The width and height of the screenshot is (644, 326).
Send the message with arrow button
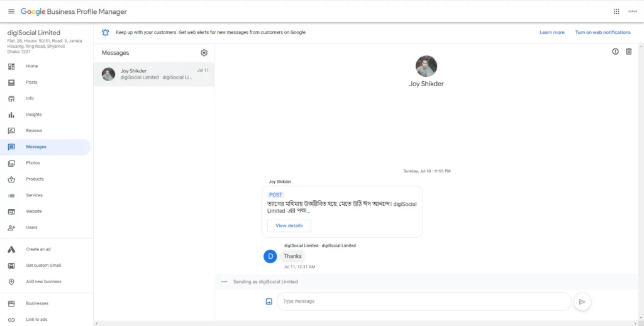click(582, 301)
